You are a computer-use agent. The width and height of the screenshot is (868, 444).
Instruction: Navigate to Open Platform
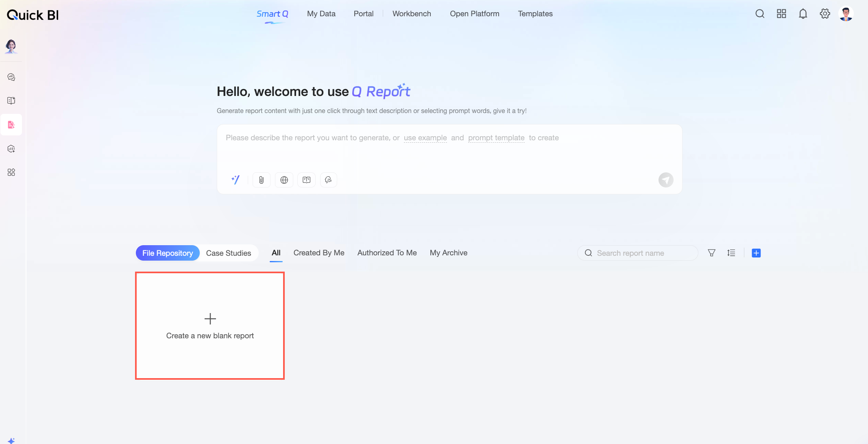[475, 14]
